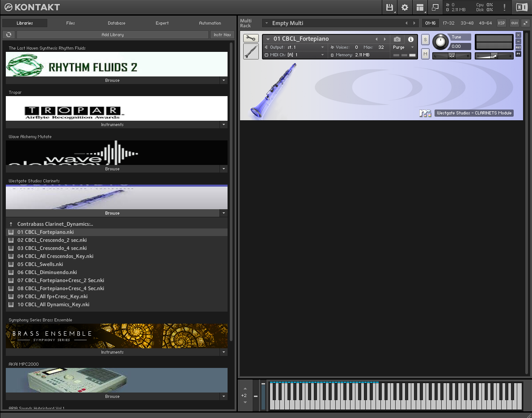Open the multi rack menu arrow
The height and width of the screenshot is (418, 532).
(x=267, y=23)
